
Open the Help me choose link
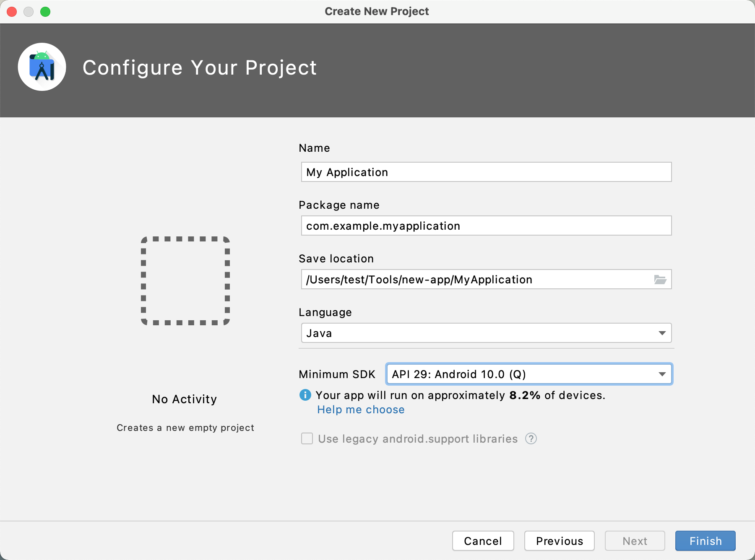coord(361,410)
